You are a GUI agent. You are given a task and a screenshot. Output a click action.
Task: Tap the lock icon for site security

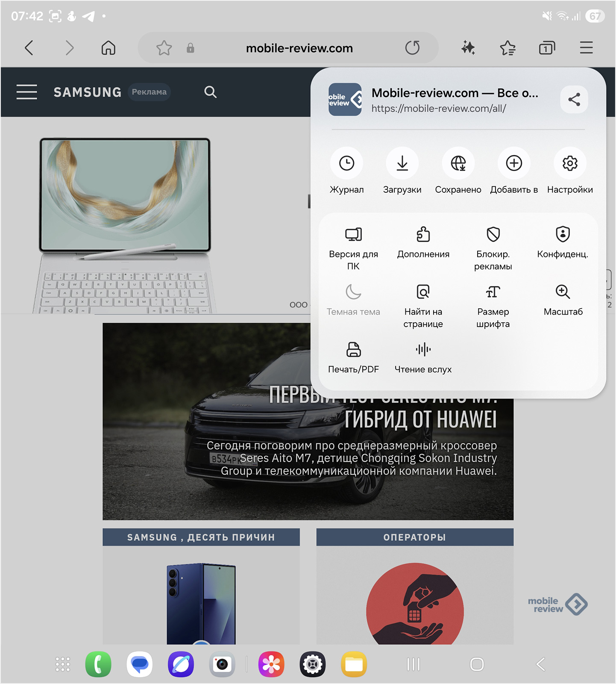(x=191, y=48)
